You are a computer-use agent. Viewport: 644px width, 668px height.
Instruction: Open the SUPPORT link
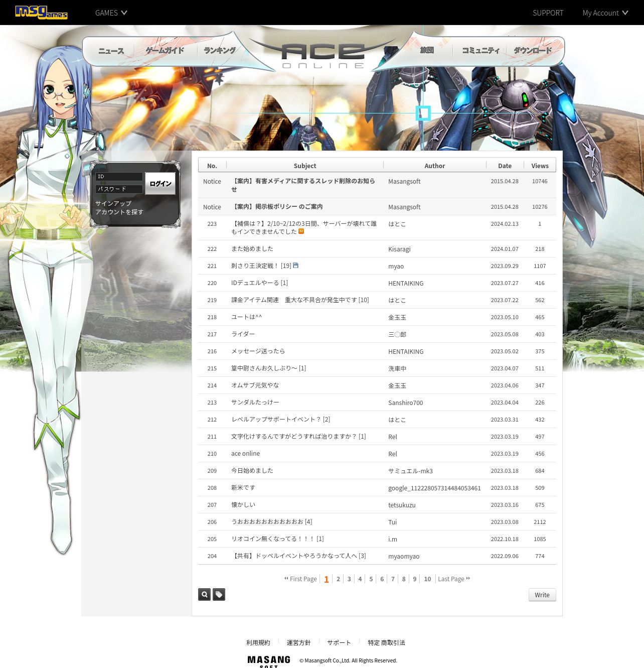point(548,13)
